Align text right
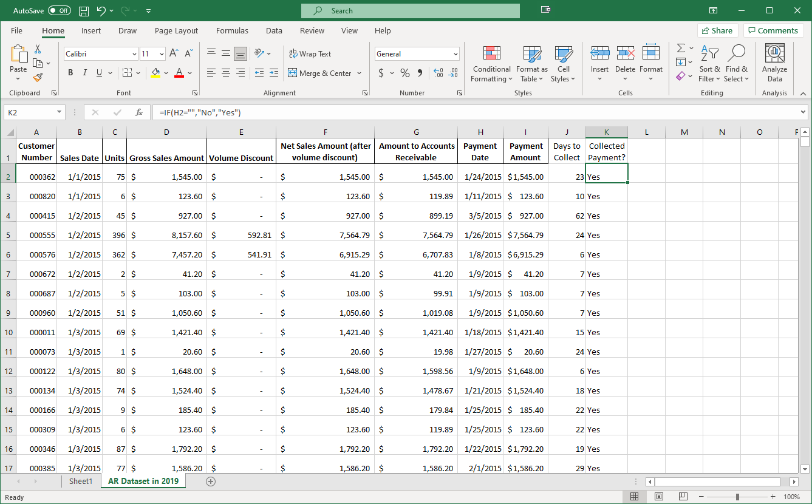This screenshot has height=504, width=812. [x=241, y=73]
